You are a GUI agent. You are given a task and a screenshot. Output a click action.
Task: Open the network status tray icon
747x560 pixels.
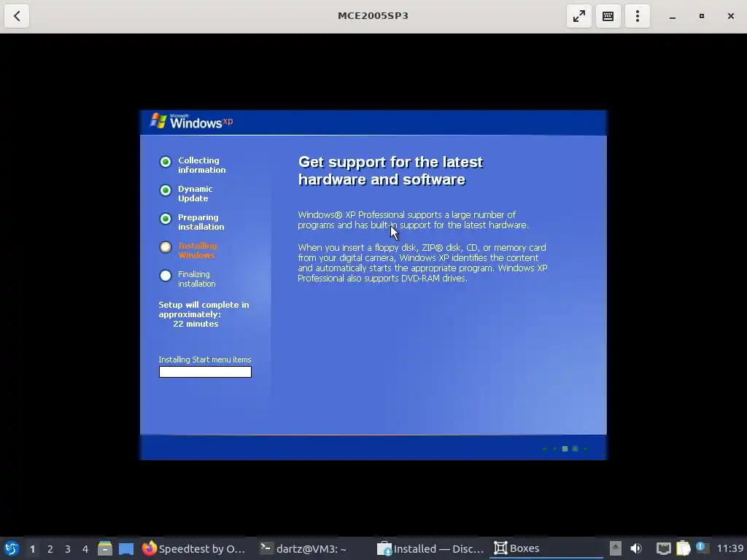click(x=663, y=548)
